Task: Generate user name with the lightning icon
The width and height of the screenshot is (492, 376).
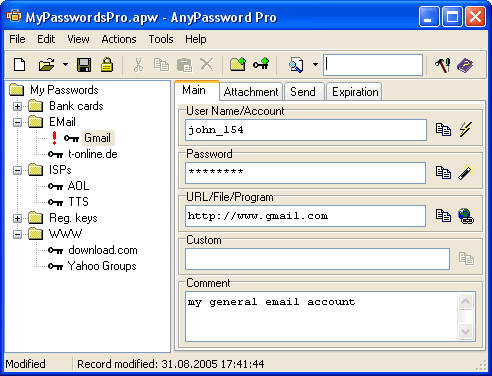Action: 465,129
